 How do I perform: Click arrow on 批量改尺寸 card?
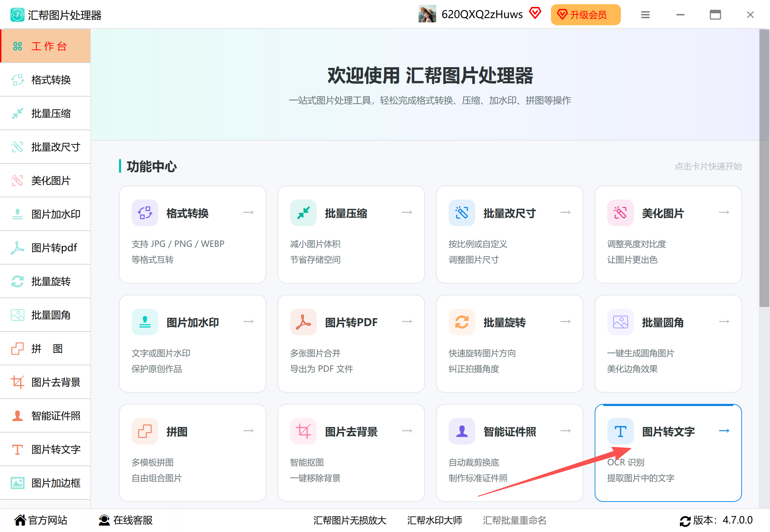(x=566, y=212)
